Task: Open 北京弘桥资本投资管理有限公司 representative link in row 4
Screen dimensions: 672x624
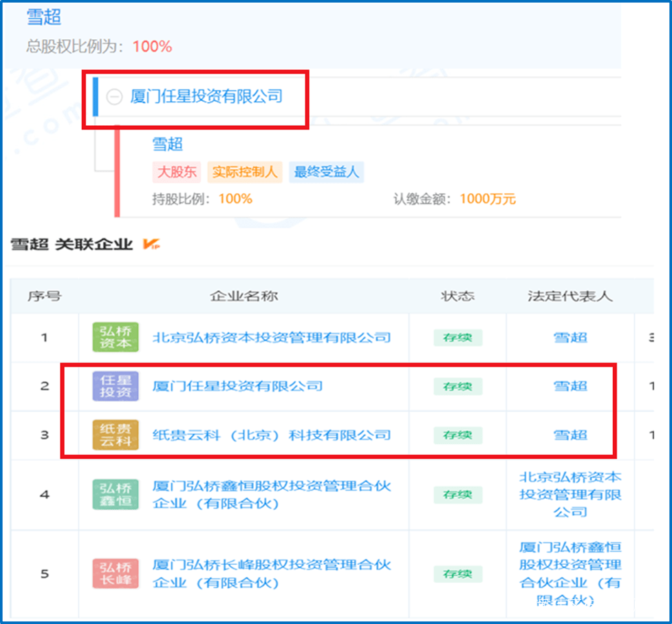Action: [x=570, y=495]
